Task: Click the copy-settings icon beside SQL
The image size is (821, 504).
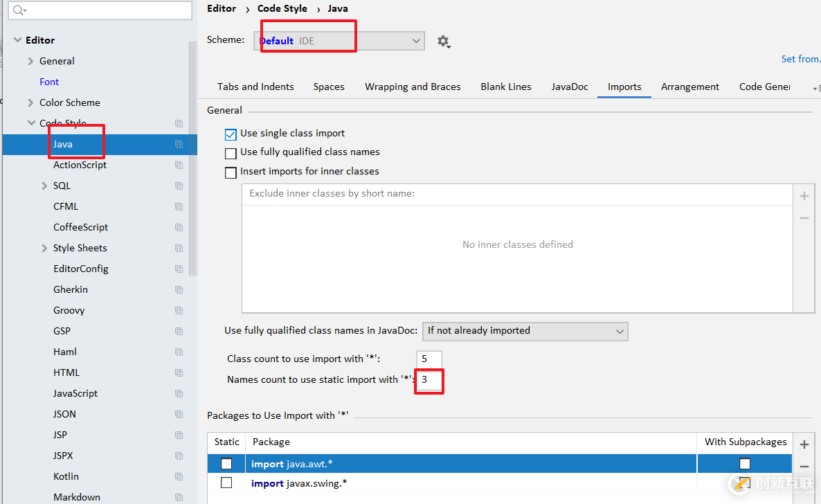Action: (x=179, y=186)
